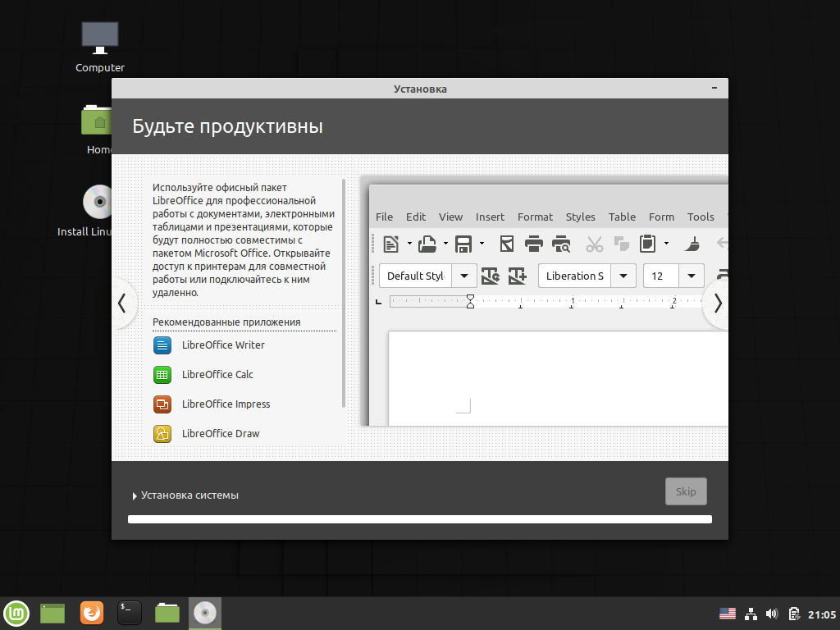Image resolution: width=840 pixels, height=630 pixels.
Task: Open the Linux Mint start menu
Action: (x=16, y=613)
